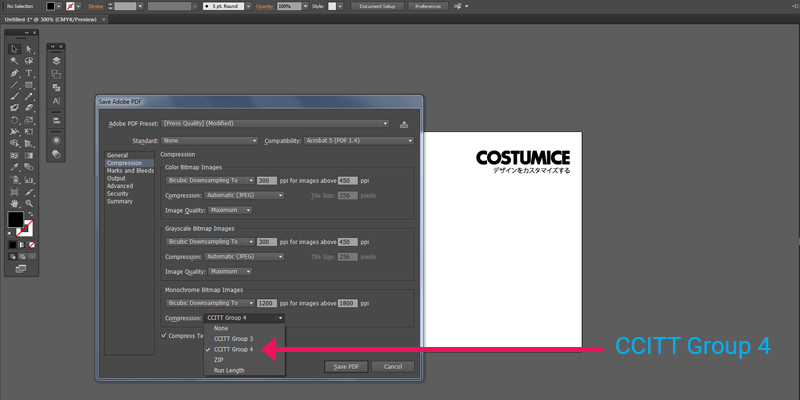
Task: Select the Eraser tool
Action: (29, 108)
